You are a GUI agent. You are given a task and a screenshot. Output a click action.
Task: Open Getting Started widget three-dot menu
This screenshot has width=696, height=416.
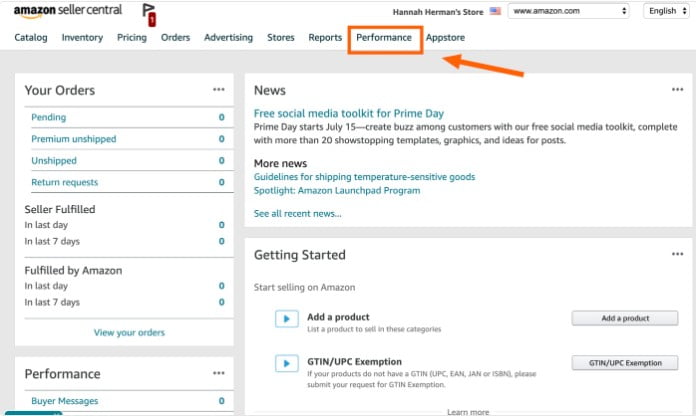[x=677, y=254]
